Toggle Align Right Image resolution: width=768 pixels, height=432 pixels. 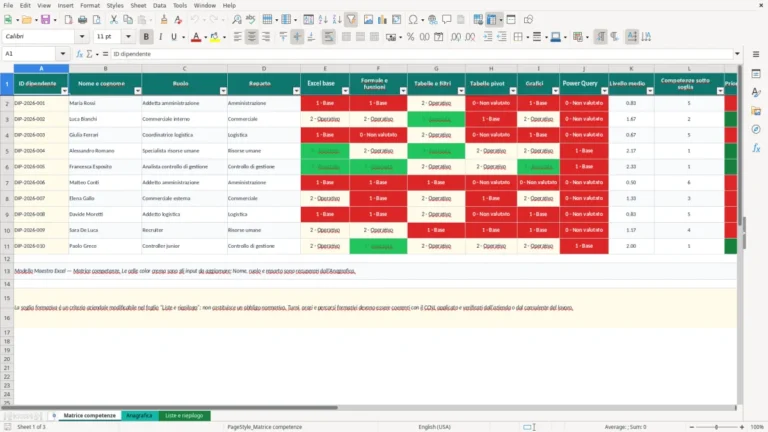click(266, 37)
